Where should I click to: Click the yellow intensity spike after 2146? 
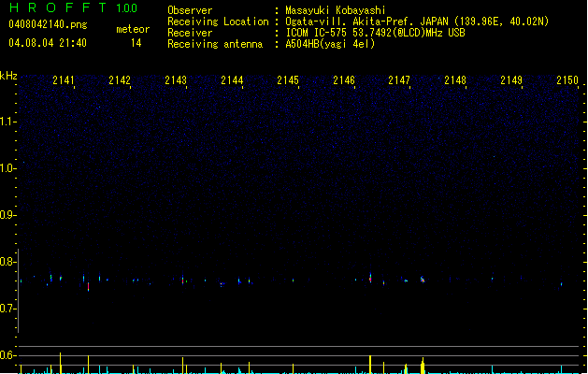370,365
